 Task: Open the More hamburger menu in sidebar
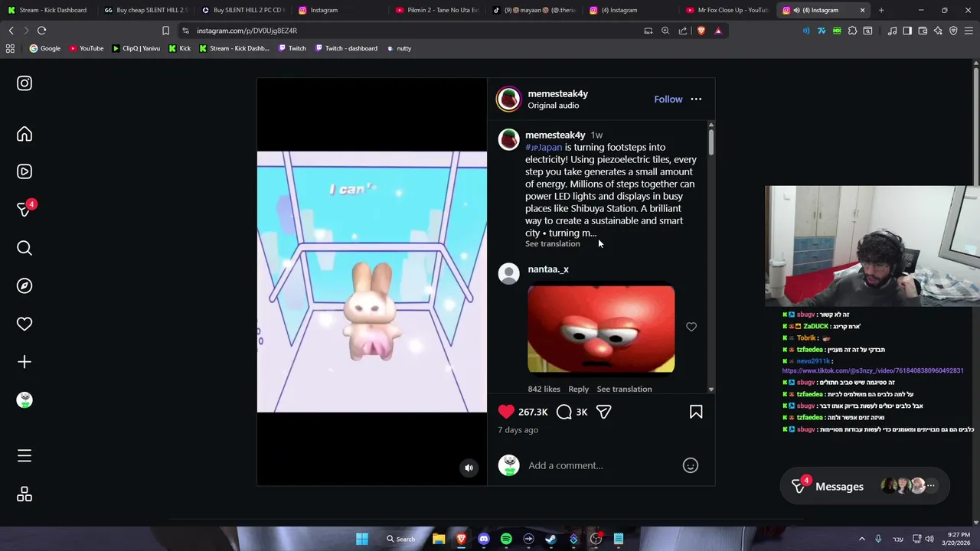pyautogui.click(x=24, y=456)
